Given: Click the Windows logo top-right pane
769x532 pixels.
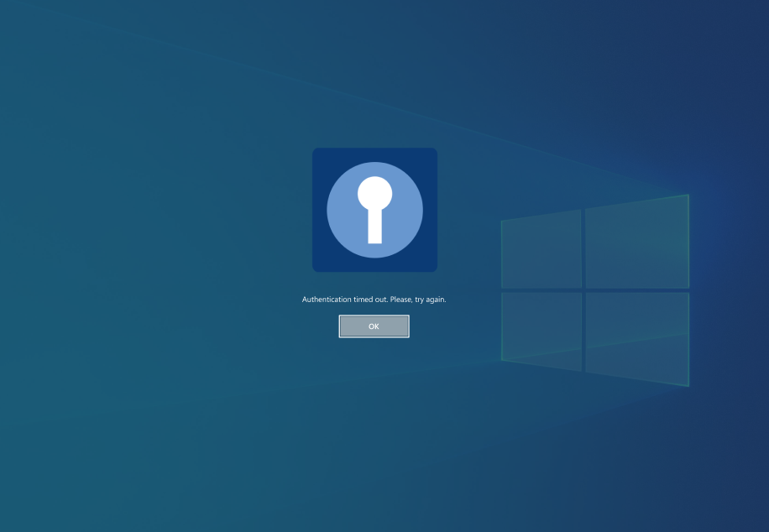Looking at the screenshot, I should point(636,243).
